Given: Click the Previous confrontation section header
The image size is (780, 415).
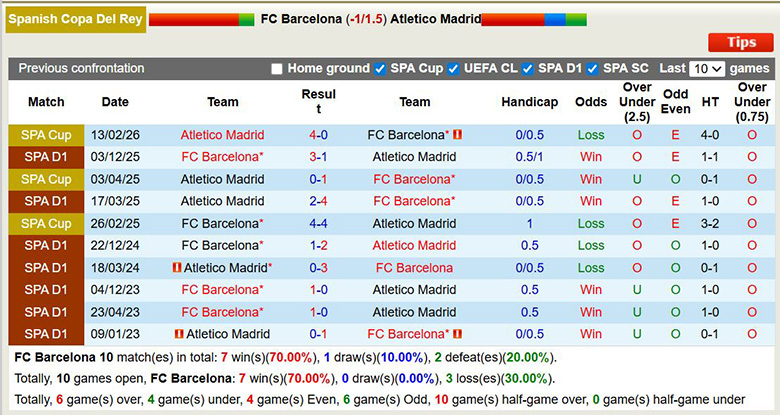Looking at the screenshot, I should point(81,69).
